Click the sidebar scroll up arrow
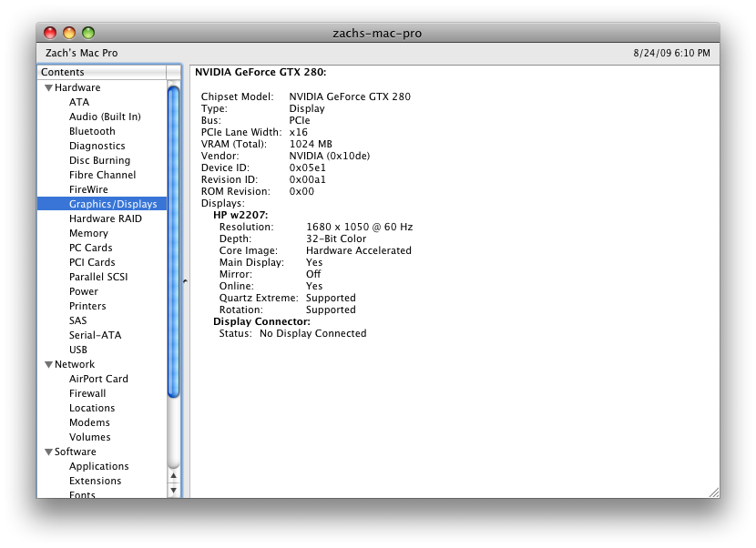Image resolution: width=756 pixels, height=548 pixels. tap(173, 475)
